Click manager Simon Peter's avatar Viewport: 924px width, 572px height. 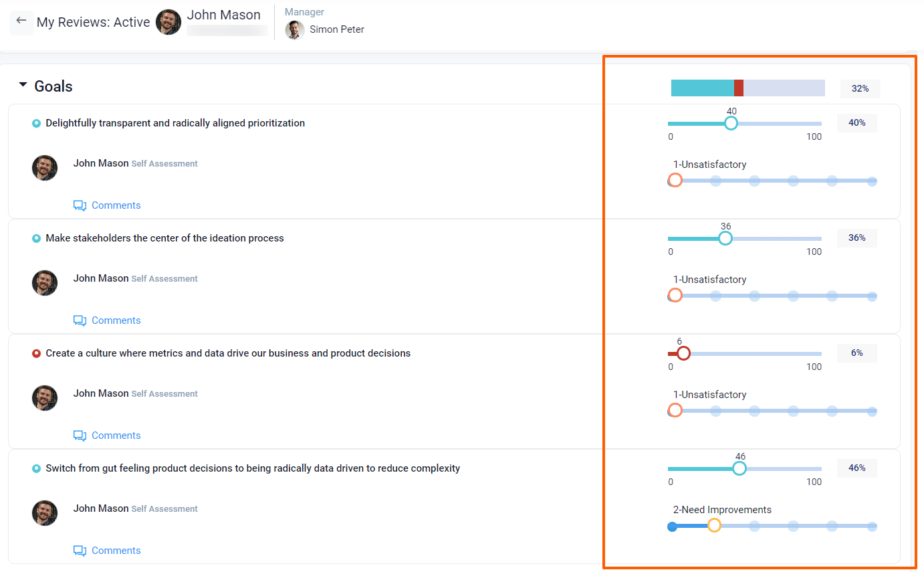295,29
